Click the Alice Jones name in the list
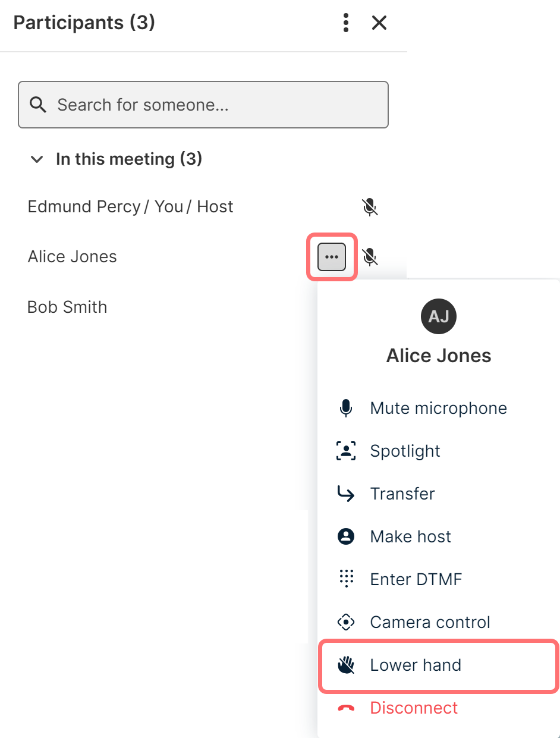560x738 pixels. (x=73, y=257)
